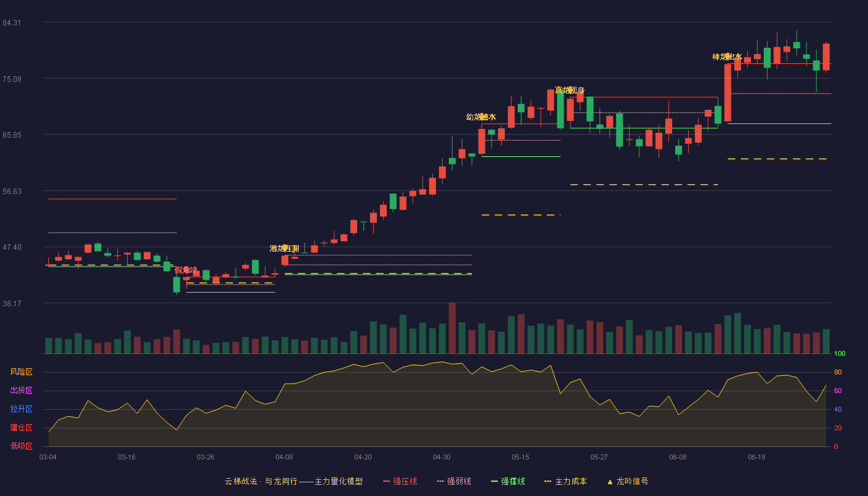Click the 65.85 price axis label

12,135
